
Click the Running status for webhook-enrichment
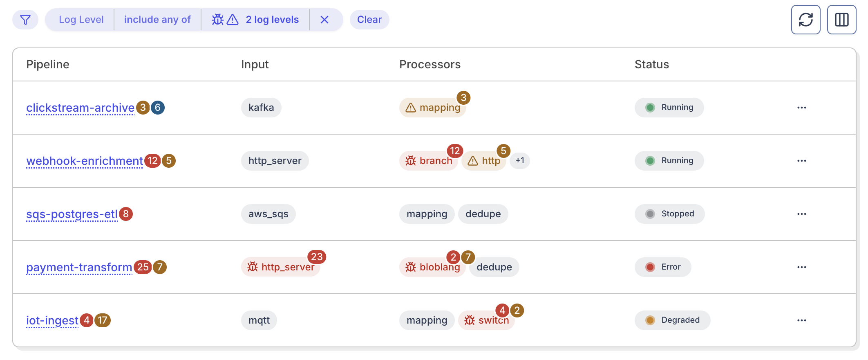point(669,161)
